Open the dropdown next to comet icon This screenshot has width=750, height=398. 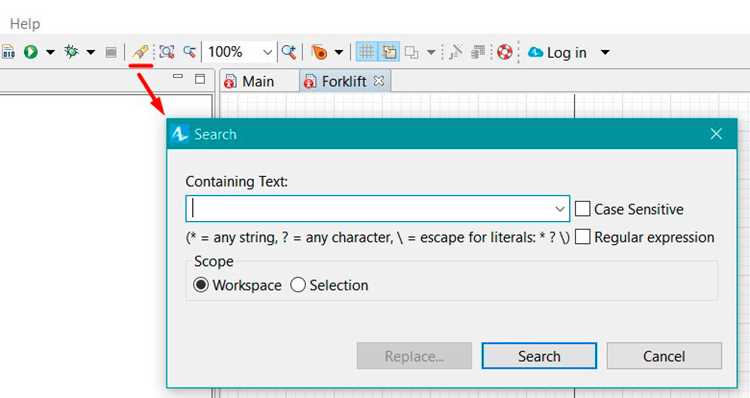(x=339, y=52)
